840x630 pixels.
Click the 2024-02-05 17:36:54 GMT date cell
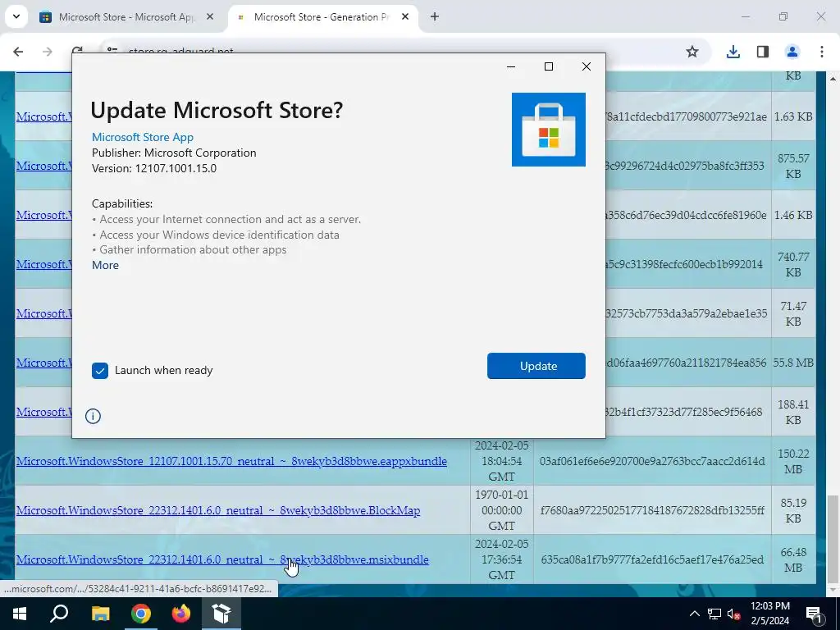501,559
